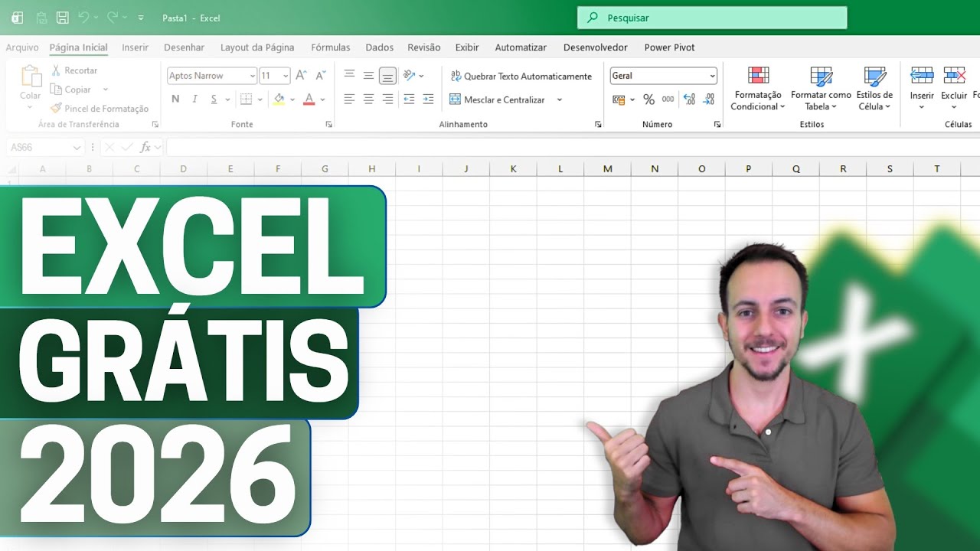Customize Quick Access Toolbar dropdown
Image resolution: width=980 pixels, height=551 pixels.
tap(141, 17)
